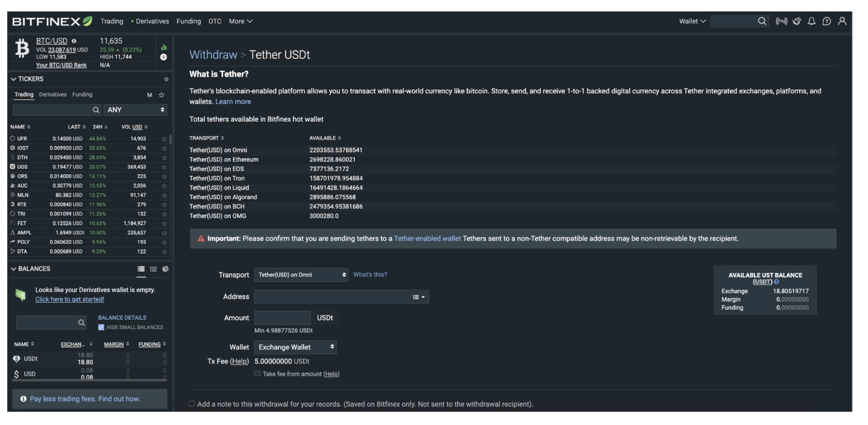This screenshot has width=868, height=425.
Task: Favorite the FET ticker with its star
Action: [164, 224]
